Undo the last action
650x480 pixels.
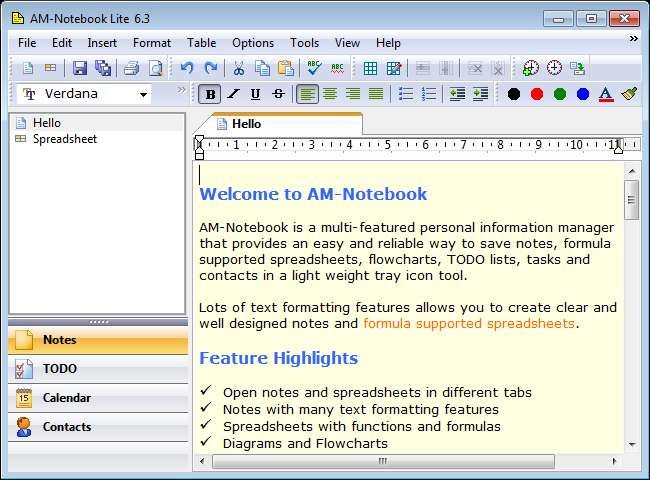pos(187,68)
